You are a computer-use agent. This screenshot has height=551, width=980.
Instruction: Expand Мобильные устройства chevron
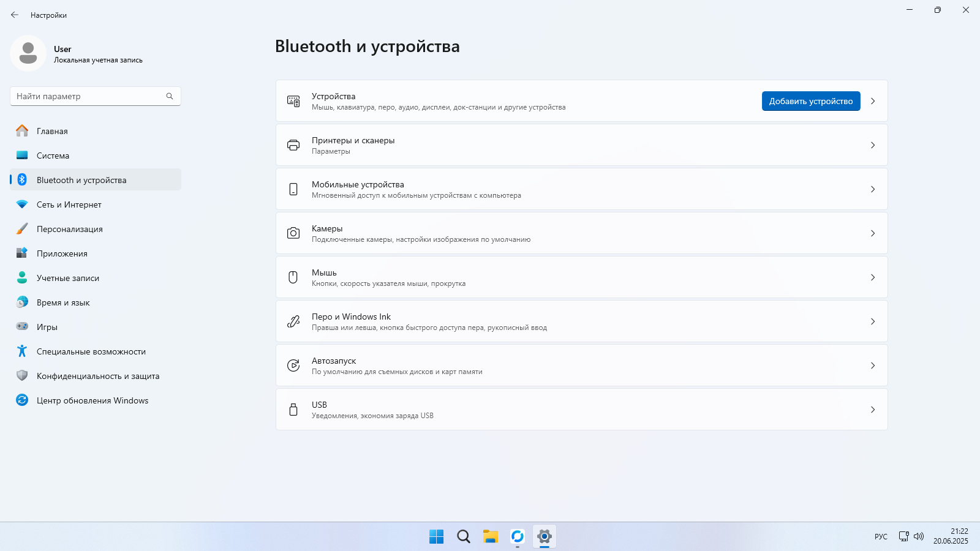click(873, 189)
